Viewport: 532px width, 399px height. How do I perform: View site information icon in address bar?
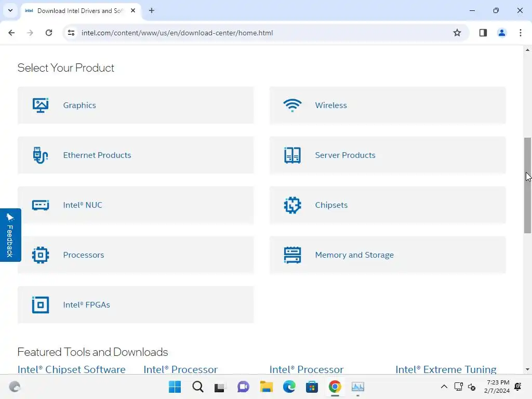tap(71, 33)
